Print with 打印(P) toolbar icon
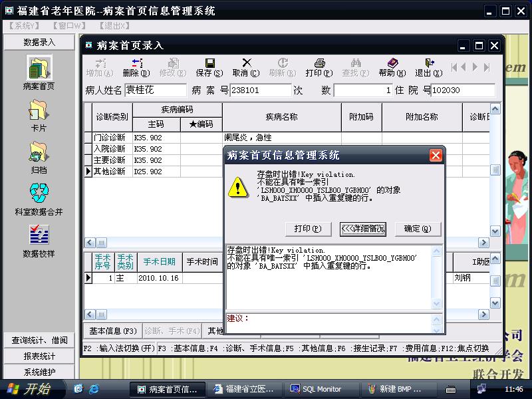Screen dimensions: 532x399 319,68
